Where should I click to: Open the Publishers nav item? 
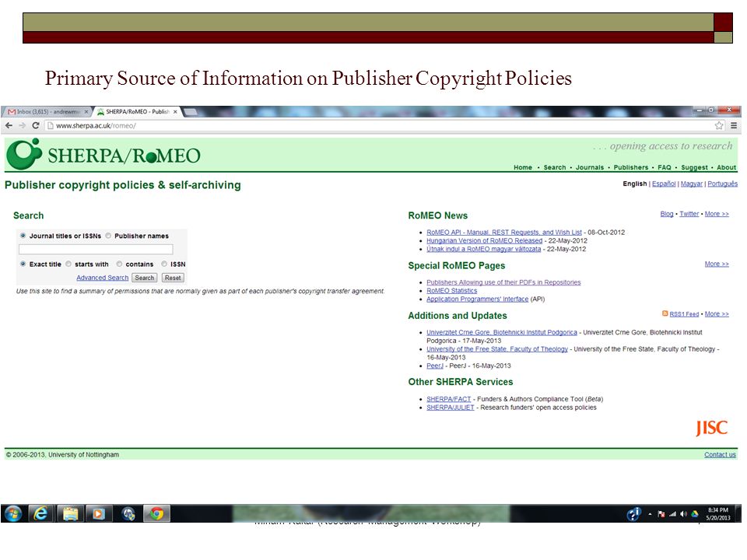631,167
